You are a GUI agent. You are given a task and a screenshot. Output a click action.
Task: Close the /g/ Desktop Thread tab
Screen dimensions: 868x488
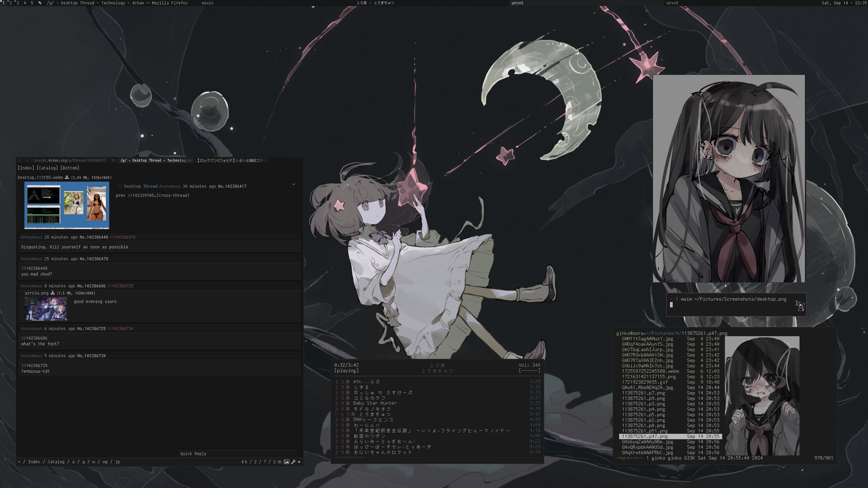(x=190, y=160)
